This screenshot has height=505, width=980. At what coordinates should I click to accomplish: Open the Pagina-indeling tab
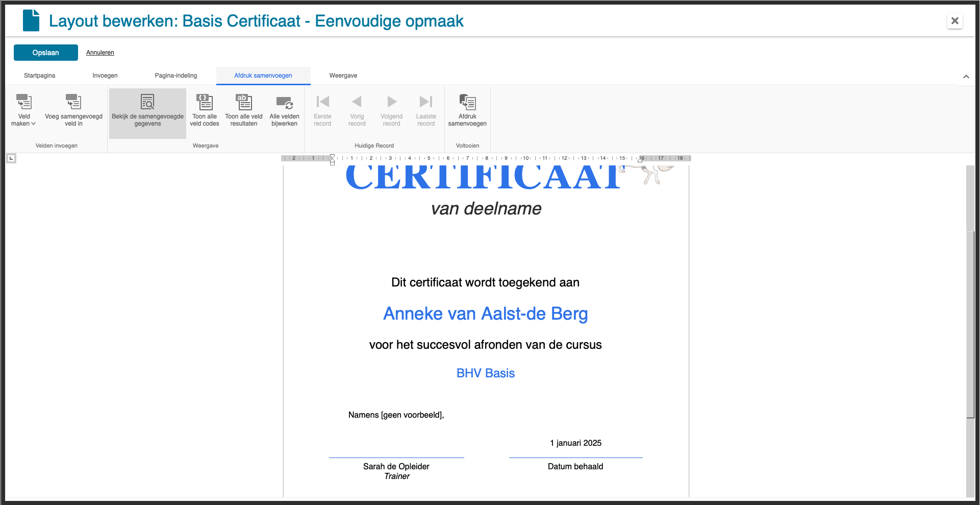click(176, 76)
